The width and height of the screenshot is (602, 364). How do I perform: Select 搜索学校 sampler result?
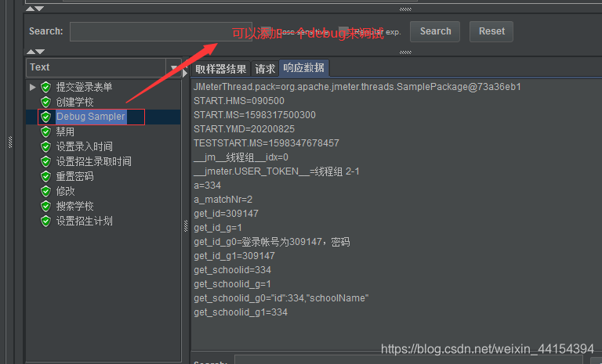[x=75, y=206]
